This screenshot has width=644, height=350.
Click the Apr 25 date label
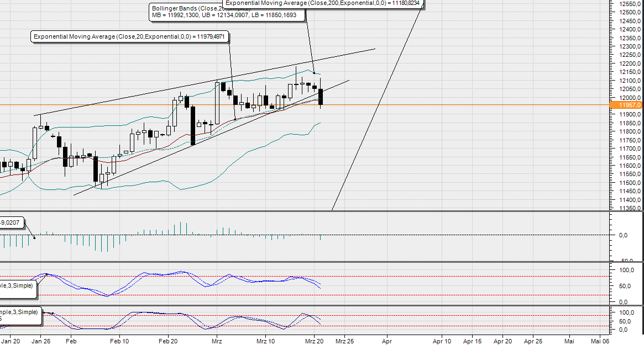coord(533,341)
